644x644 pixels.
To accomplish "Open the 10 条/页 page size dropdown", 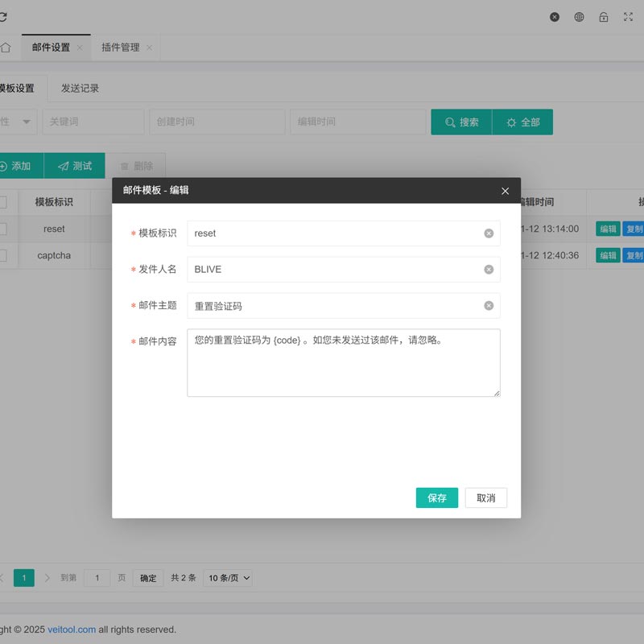I will pyautogui.click(x=228, y=577).
